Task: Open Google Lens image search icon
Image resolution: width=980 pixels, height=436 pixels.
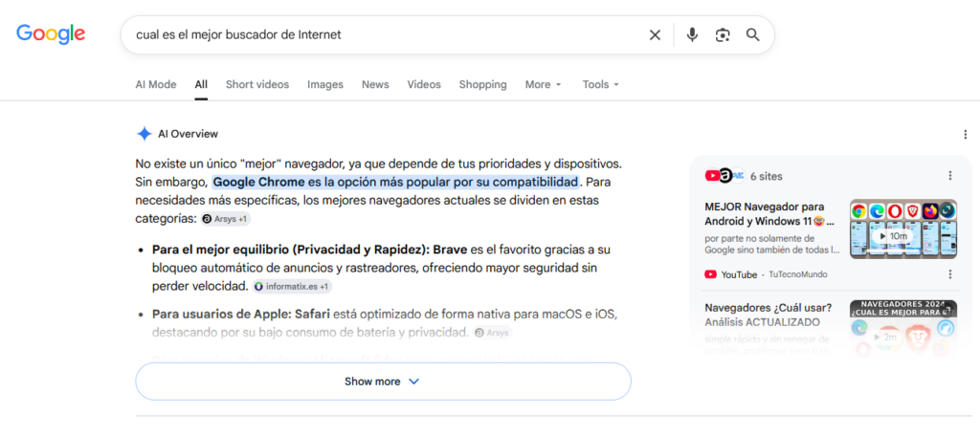Action: 723,35
